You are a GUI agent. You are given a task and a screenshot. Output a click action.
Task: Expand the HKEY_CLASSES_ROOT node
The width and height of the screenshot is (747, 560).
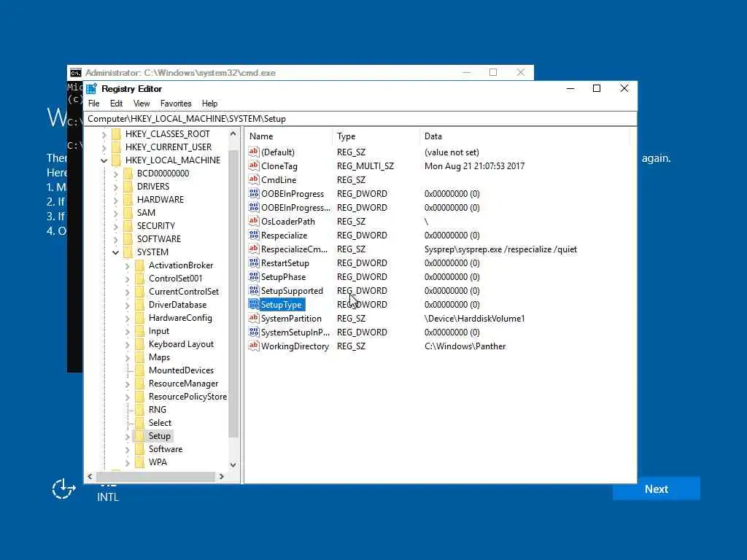(104, 135)
